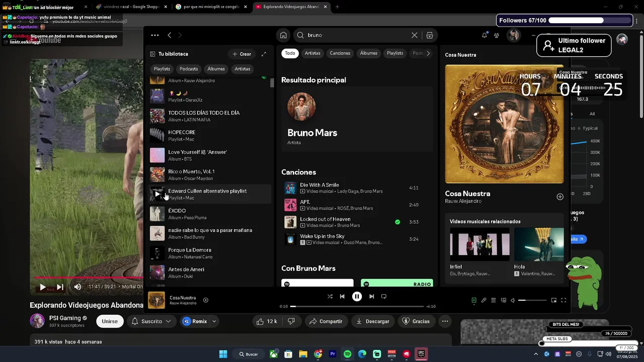This screenshot has width=644, height=362.
Task: Toggle repeat in Spotify player
Action: coord(384,297)
